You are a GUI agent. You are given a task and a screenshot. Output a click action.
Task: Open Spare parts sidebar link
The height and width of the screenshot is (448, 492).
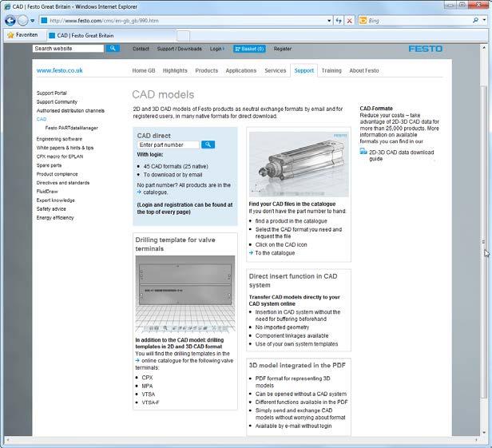click(49, 165)
